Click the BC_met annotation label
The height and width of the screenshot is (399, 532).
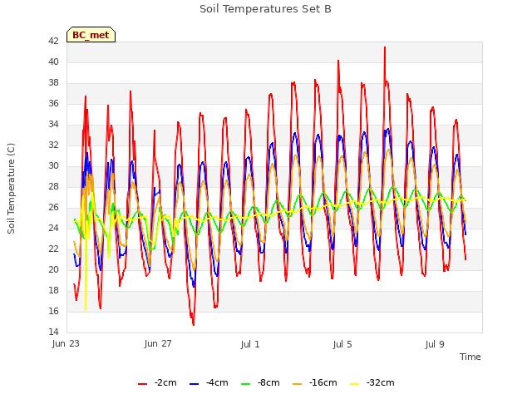click(91, 35)
